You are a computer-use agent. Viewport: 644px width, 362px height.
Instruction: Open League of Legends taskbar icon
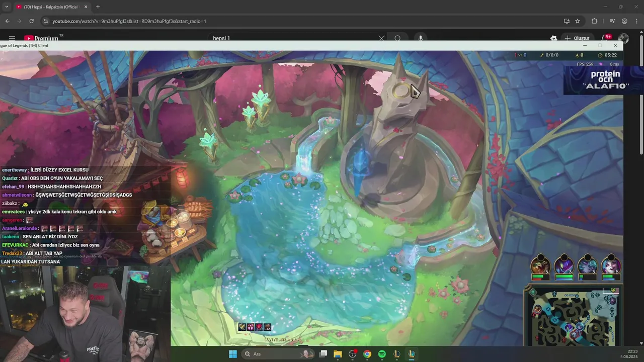[x=412, y=354]
